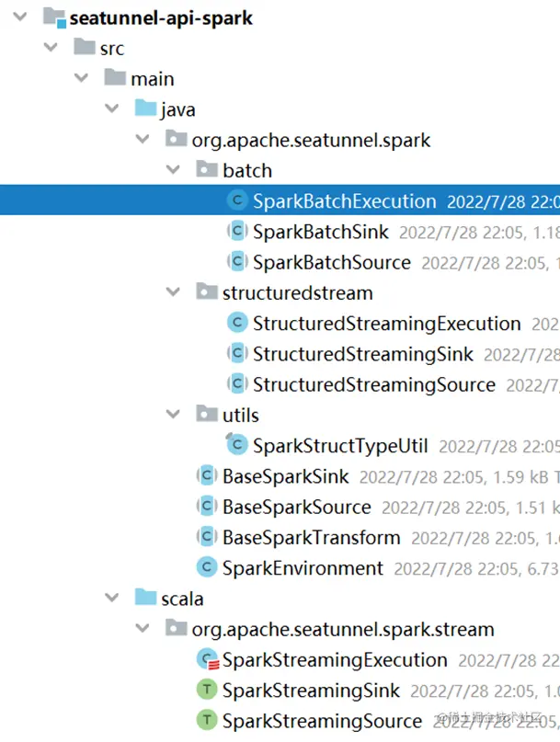This screenshot has height=742, width=560.
Task: Collapse the seatunnel-api-spark module node
Action: pyautogui.click(x=20, y=17)
